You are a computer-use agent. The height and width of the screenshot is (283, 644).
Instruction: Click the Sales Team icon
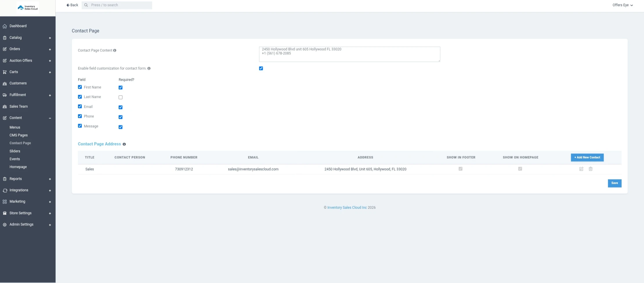coord(5,107)
